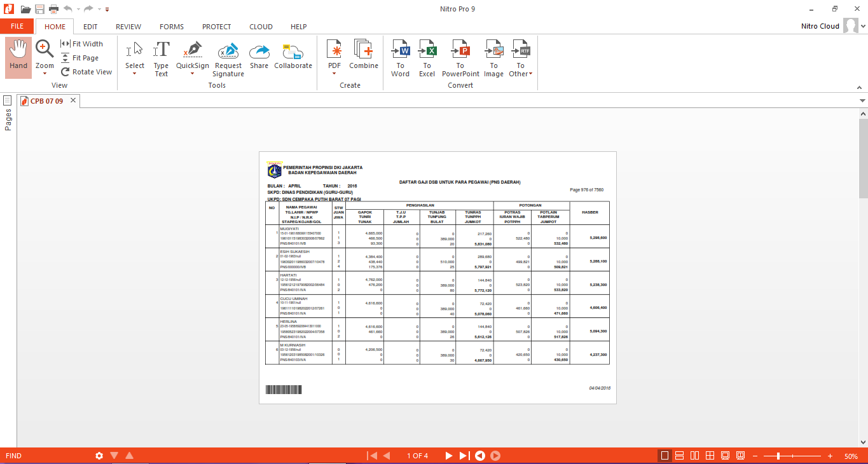Convert document To Excel
This screenshot has width=868, height=464.
[427, 58]
